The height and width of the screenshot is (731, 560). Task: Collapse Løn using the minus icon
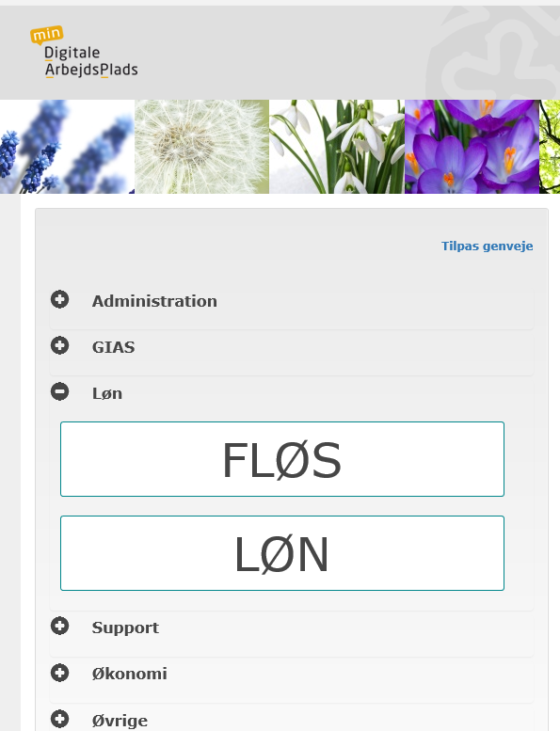[59, 391]
